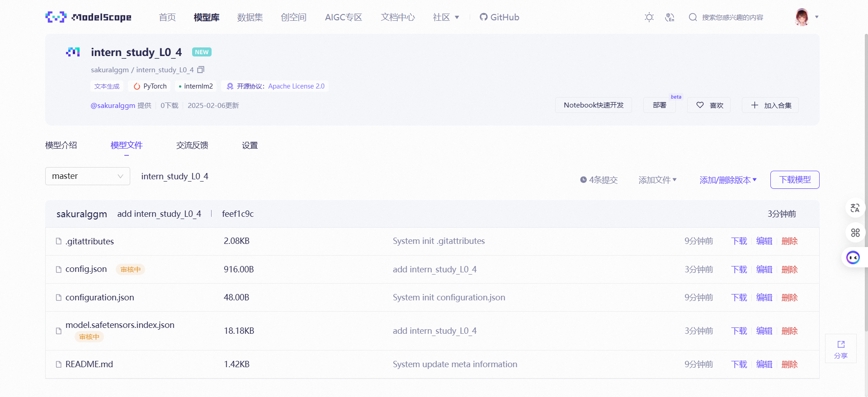Click the plus icon for 加入合集
Screen dimensions: 868x397
(x=755, y=105)
